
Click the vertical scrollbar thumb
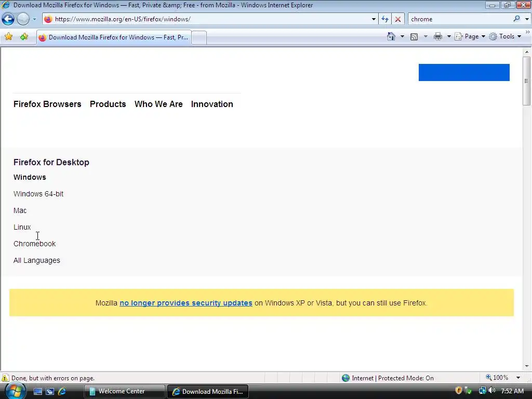[527, 82]
